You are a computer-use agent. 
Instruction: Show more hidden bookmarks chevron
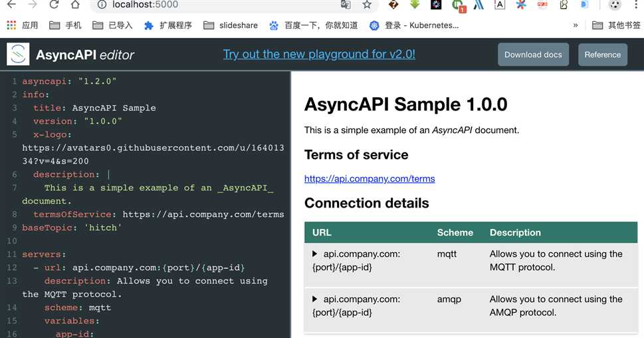click(x=576, y=25)
